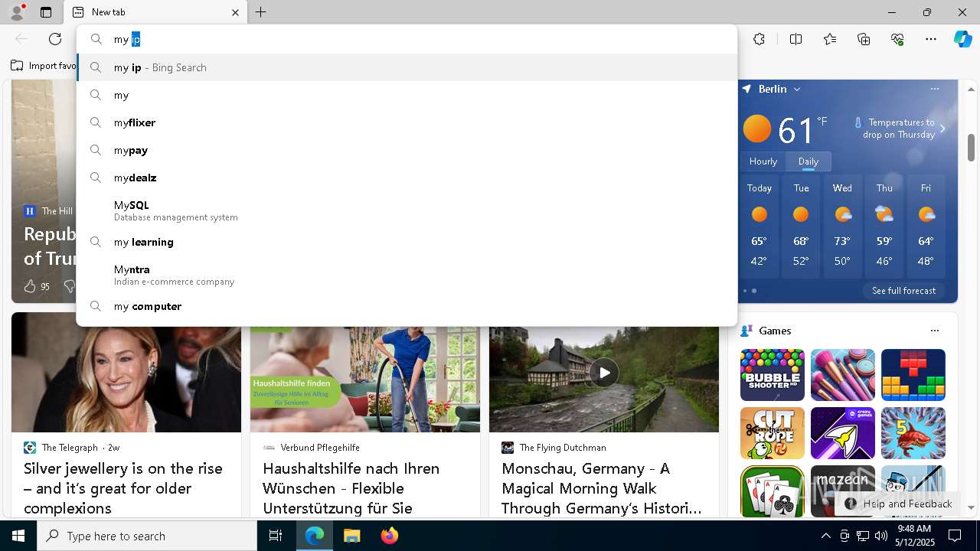Show hidden system tray icons

825,536
